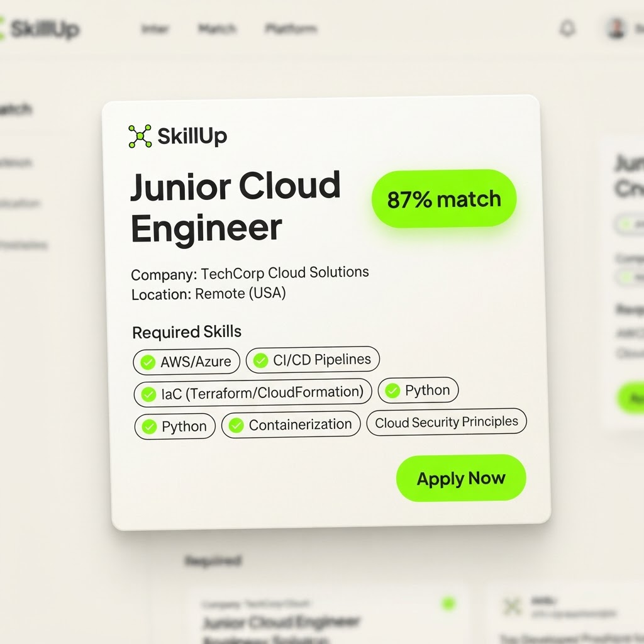Open the partially visible job card on right

point(624,284)
